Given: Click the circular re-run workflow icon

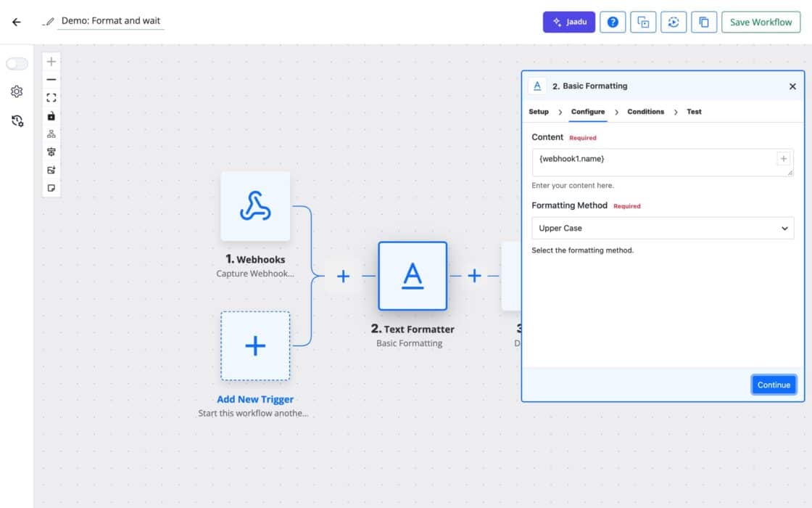Looking at the screenshot, I should [674, 22].
